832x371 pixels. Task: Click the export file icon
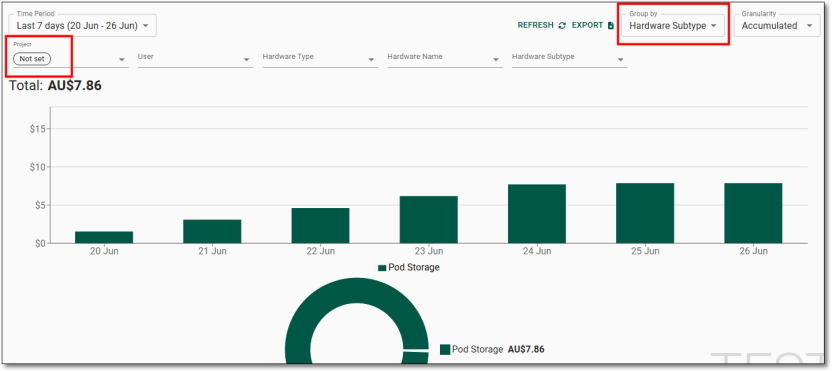coord(611,25)
